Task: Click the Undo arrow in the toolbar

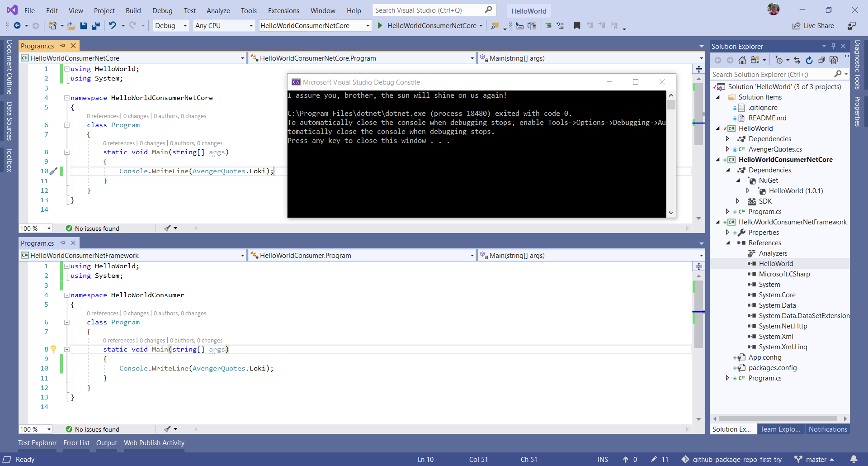Action: 113,26
